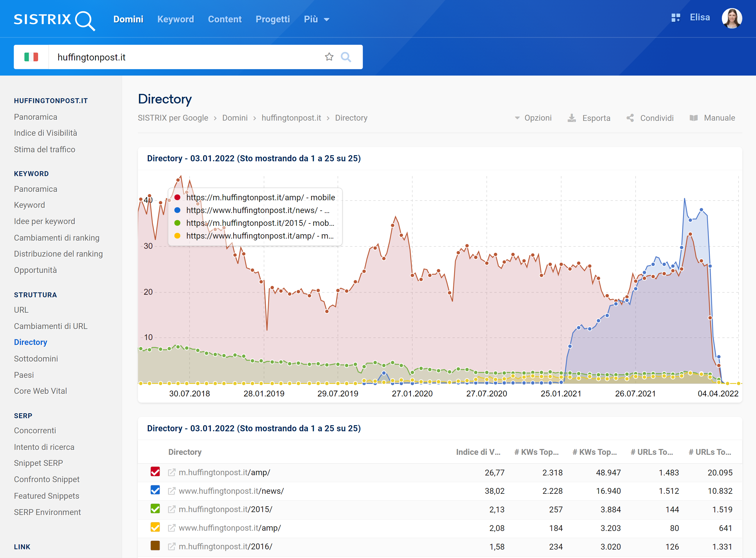Open the Progetti top menu

[x=273, y=19]
